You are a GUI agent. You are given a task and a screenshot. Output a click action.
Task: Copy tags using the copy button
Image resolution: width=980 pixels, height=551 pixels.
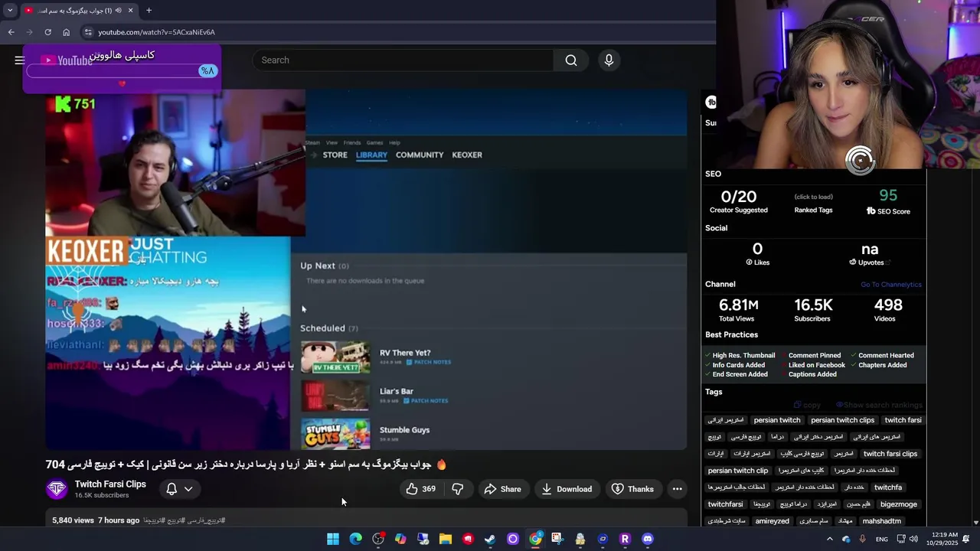[807, 405]
